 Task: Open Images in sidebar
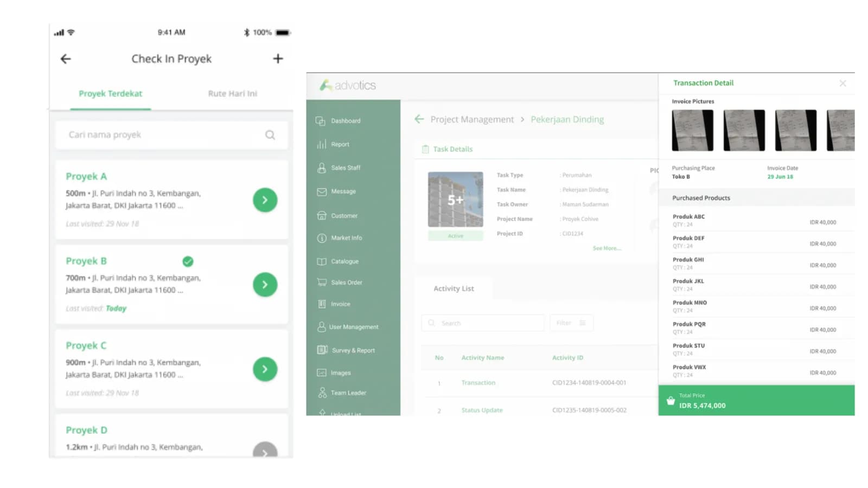coord(334,373)
